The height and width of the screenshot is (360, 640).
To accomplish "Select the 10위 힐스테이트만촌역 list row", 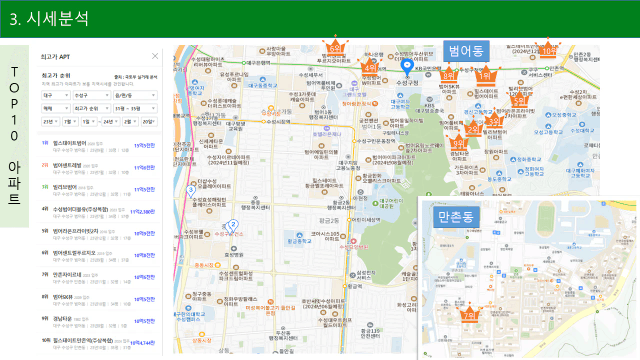I will click(x=98, y=343).
